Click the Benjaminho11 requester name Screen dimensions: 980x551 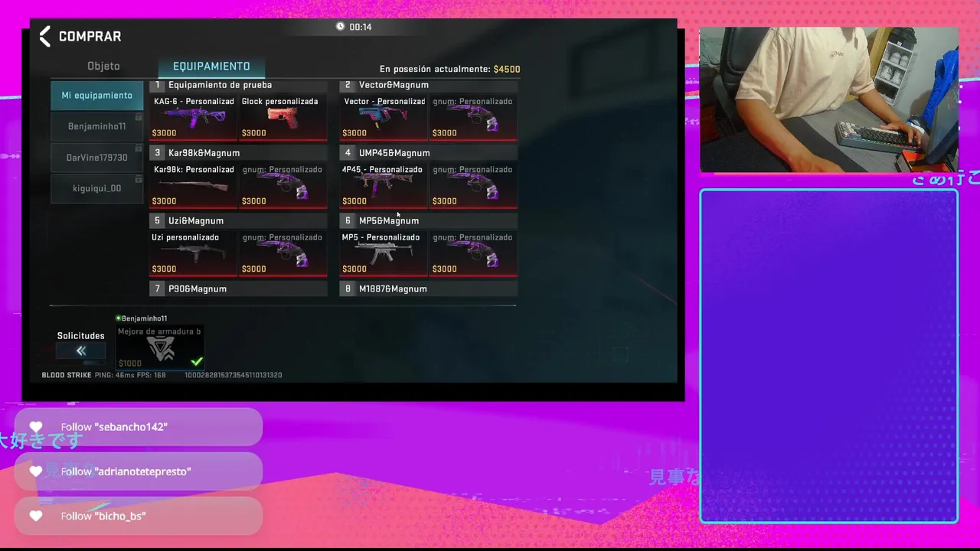click(144, 318)
